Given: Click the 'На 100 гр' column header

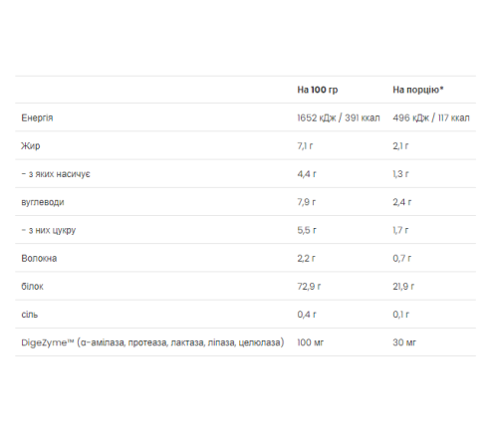Looking at the screenshot, I should click(318, 90).
